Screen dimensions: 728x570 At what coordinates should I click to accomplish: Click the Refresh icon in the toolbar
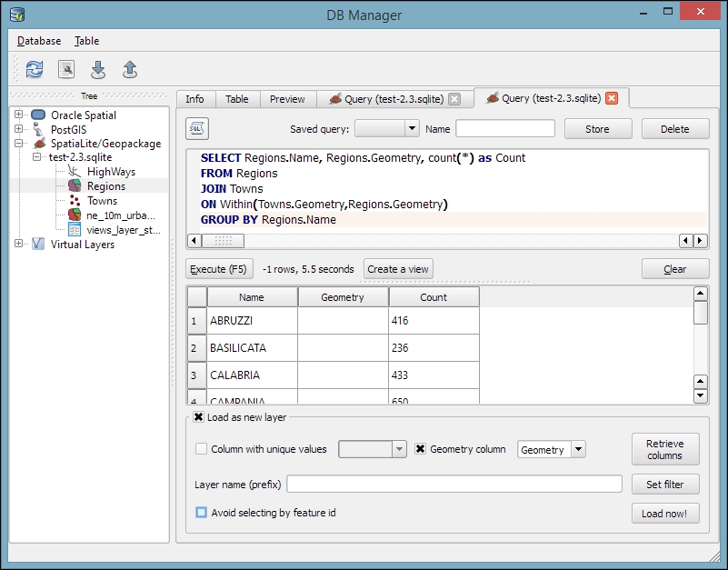pyautogui.click(x=34, y=69)
